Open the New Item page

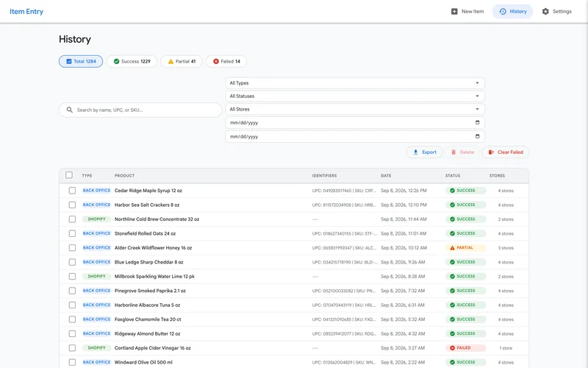(x=467, y=12)
